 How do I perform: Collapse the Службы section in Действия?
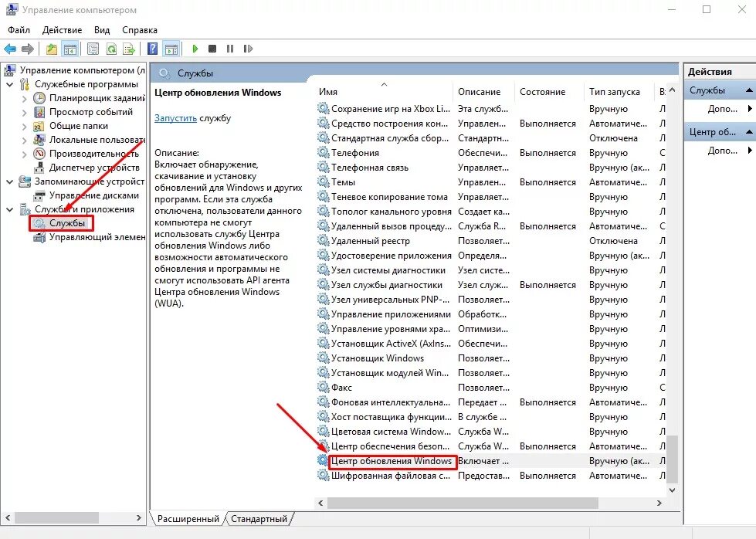point(749,90)
